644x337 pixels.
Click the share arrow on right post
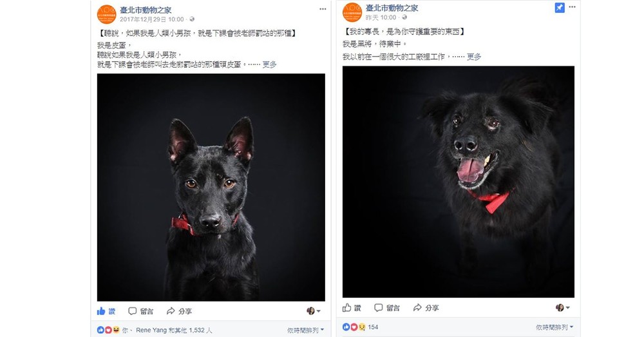(417, 307)
